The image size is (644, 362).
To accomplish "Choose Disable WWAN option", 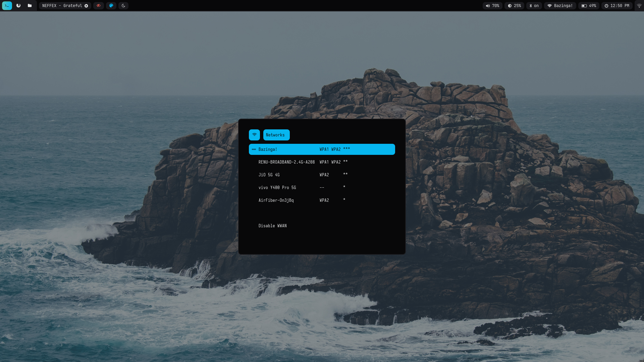I will 322,226.
